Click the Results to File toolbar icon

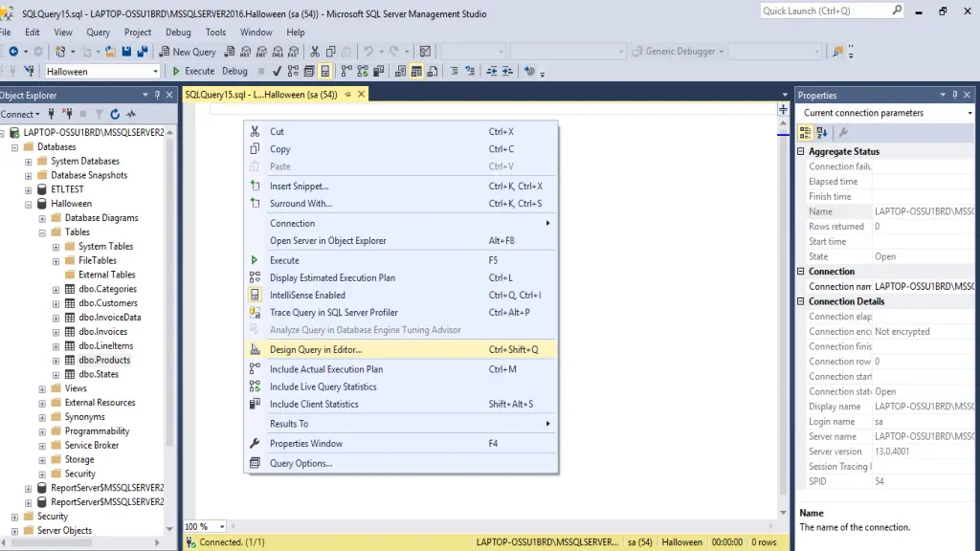coord(433,71)
